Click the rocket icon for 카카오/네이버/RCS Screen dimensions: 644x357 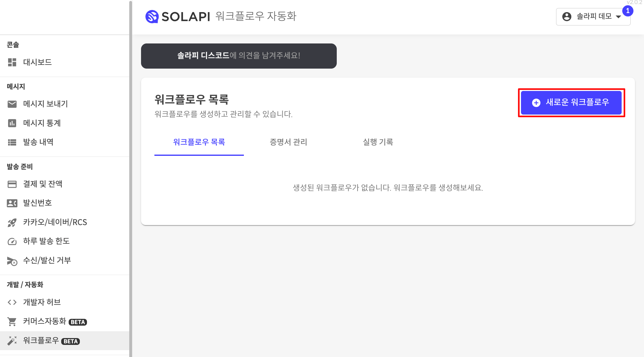pos(12,222)
